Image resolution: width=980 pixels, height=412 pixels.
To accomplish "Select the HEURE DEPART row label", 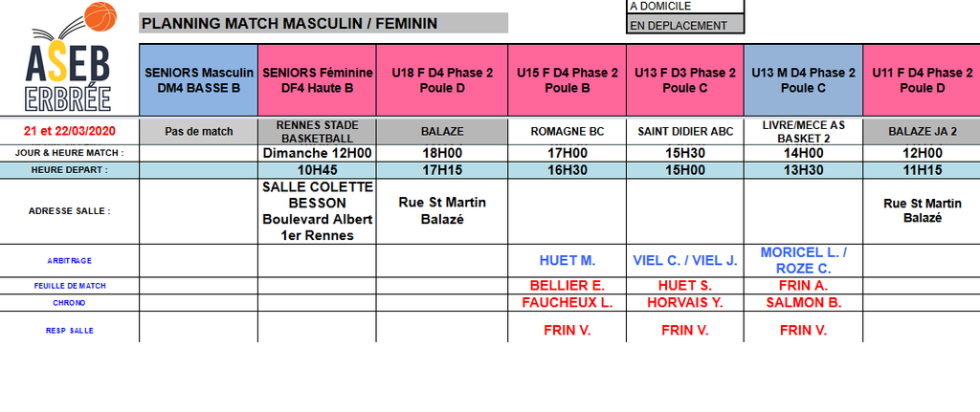I will 69,170.
